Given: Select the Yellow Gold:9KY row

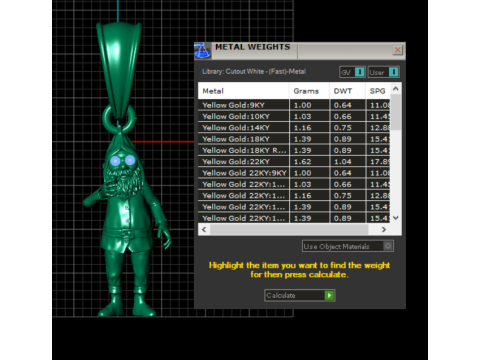Looking at the screenshot, I should point(294,105).
